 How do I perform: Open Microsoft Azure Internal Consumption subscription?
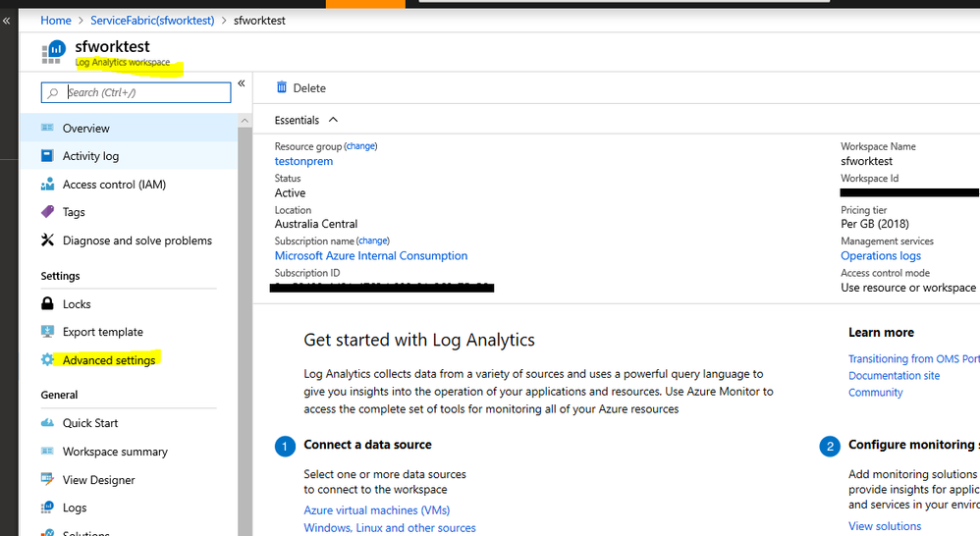tap(371, 255)
